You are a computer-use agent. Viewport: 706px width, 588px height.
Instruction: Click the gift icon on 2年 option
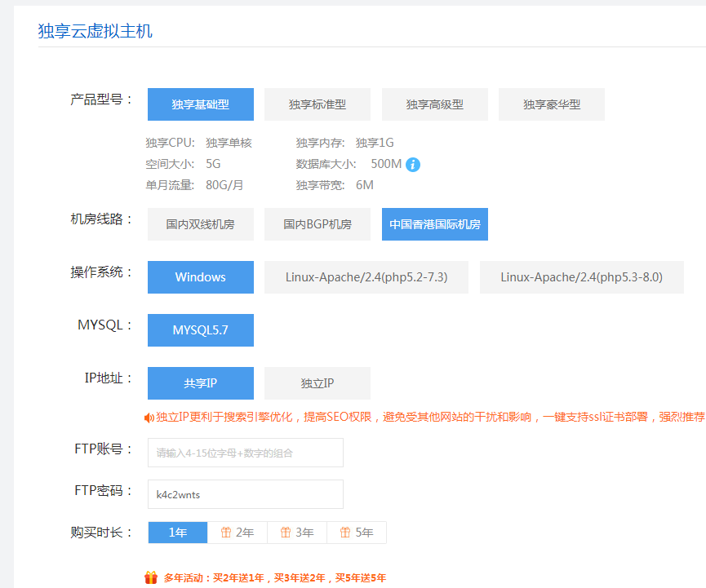coord(225,533)
